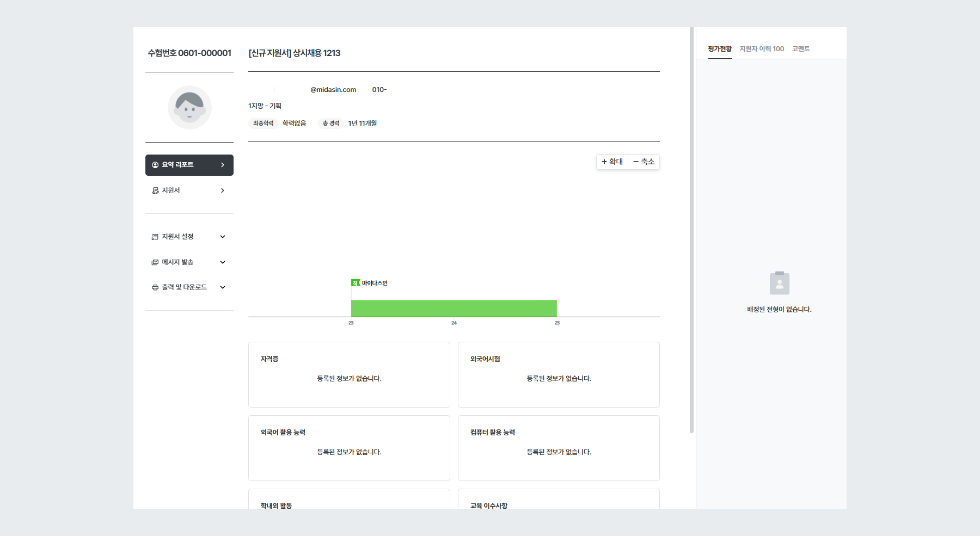Zoom in with the 확대 button
Image resolution: width=980 pixels, height=536 pixels.
pos(612,162)
